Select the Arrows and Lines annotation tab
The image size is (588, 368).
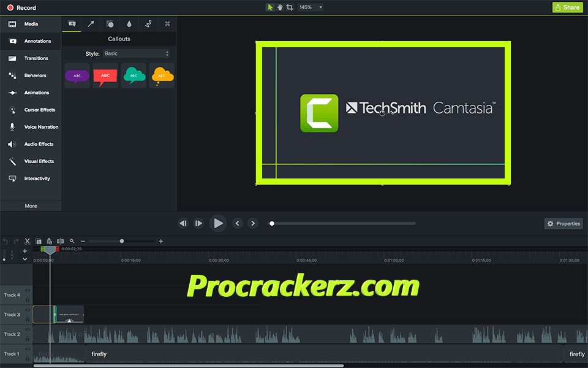pos(91,24)
